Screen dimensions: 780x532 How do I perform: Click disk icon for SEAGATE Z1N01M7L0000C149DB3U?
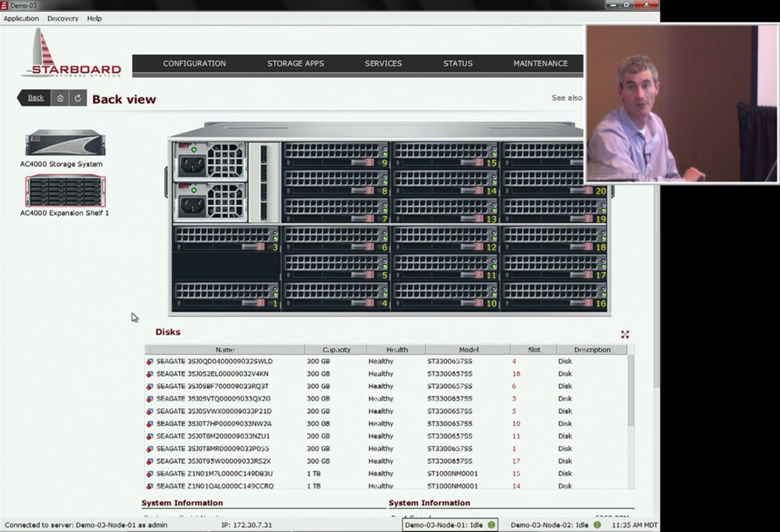(x=150, y=474)
